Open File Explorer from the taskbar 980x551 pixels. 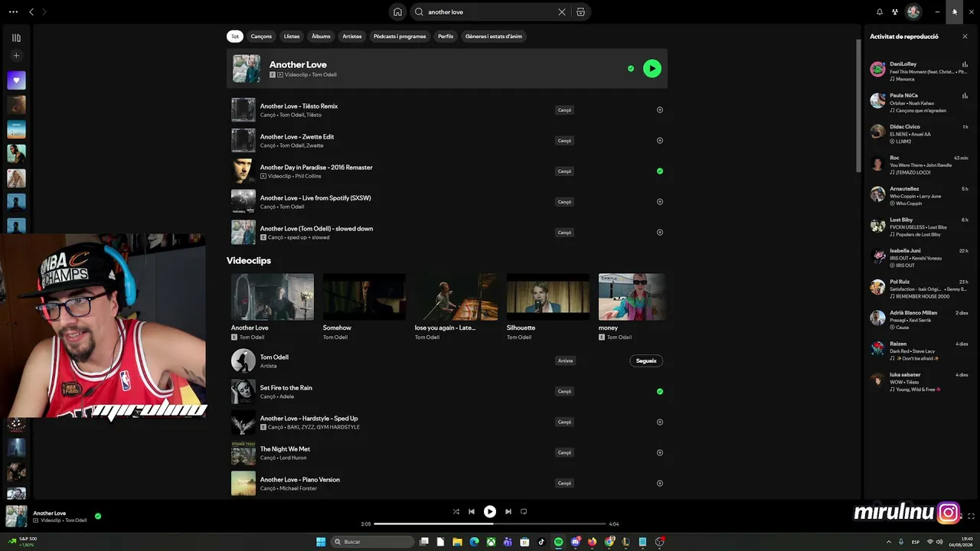[x=458, y=542]
